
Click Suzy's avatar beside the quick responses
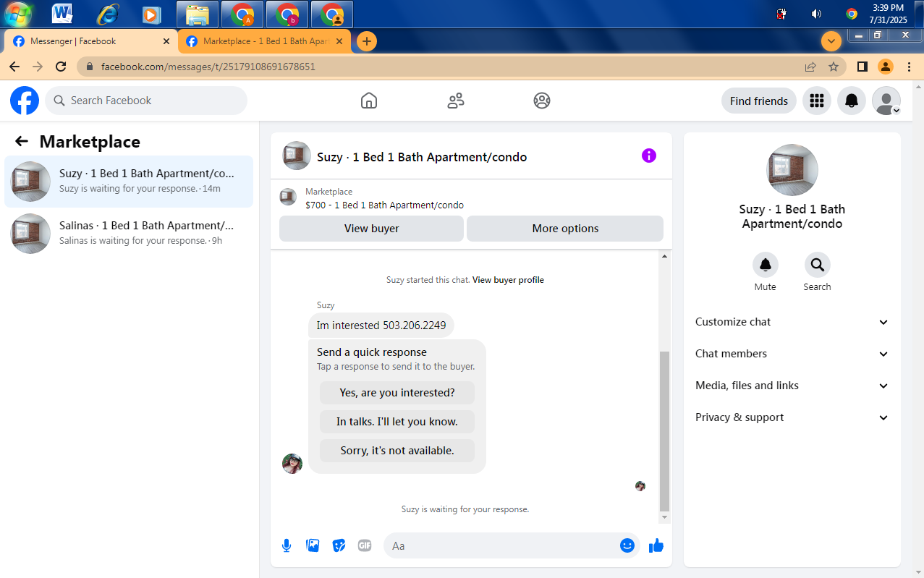(x=292, y=464)
